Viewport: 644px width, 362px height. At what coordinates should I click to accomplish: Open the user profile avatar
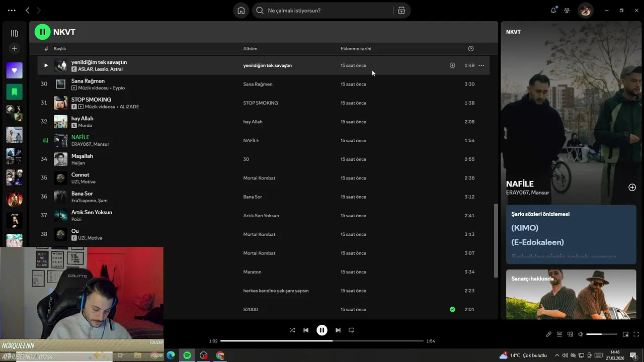[x=585, y=10]
